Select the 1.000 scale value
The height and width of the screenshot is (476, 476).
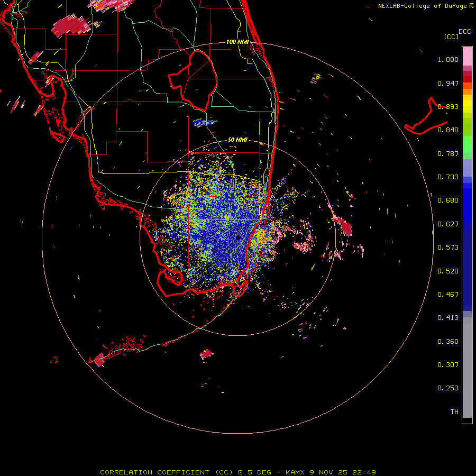448,59
